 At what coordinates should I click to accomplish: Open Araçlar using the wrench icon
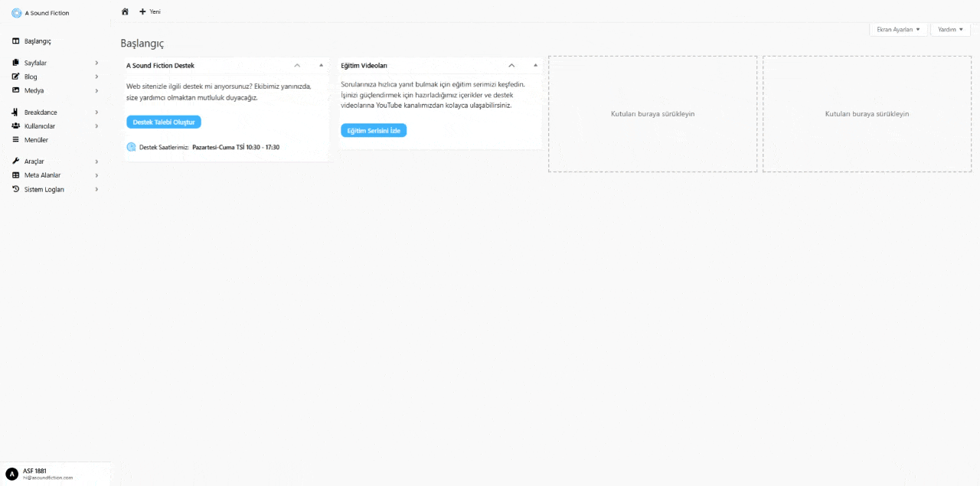[x=16, y=161]
